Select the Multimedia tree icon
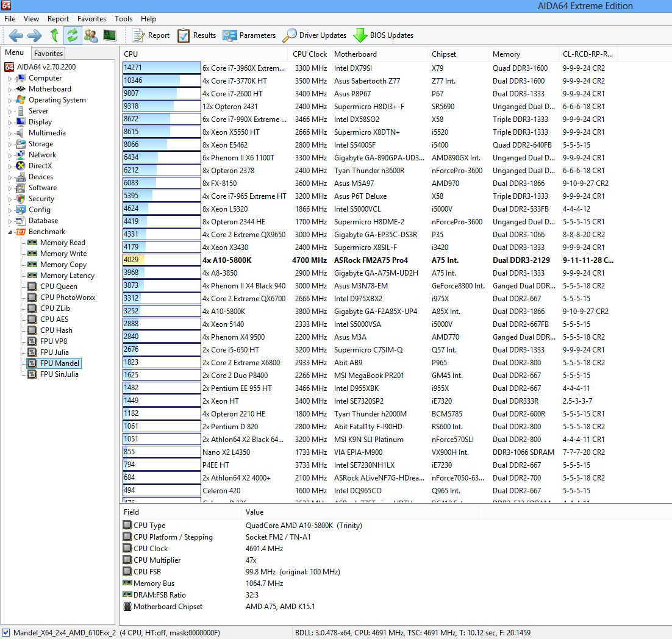The width and height of the screenshot is (672, 639). click(x=20, y=133)
